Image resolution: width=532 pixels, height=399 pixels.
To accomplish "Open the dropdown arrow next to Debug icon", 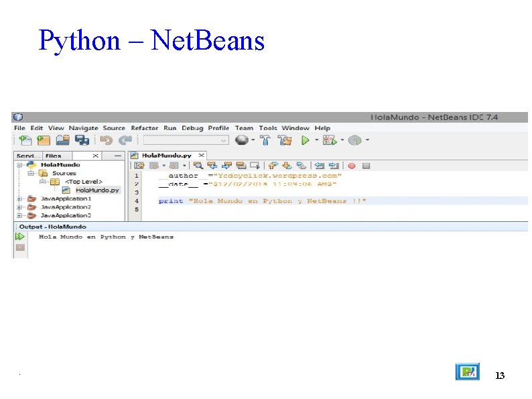I will [x=342, y=140].
